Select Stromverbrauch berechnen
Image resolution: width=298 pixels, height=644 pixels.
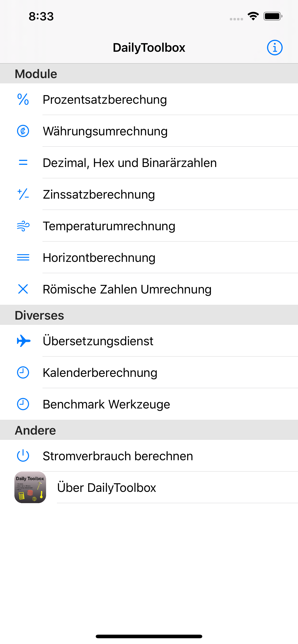(149, 456)
